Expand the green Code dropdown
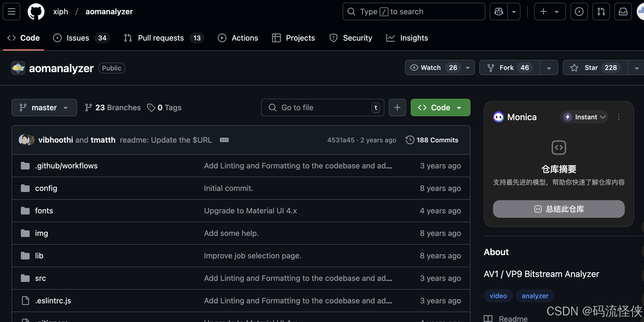This screenshot has width=644, height=322. (x=440, y=108)
